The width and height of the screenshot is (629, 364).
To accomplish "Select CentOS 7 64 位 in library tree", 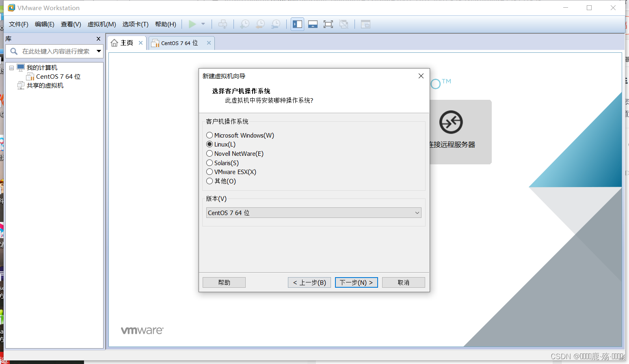I will pyautogui.click(x=58, y=77).
